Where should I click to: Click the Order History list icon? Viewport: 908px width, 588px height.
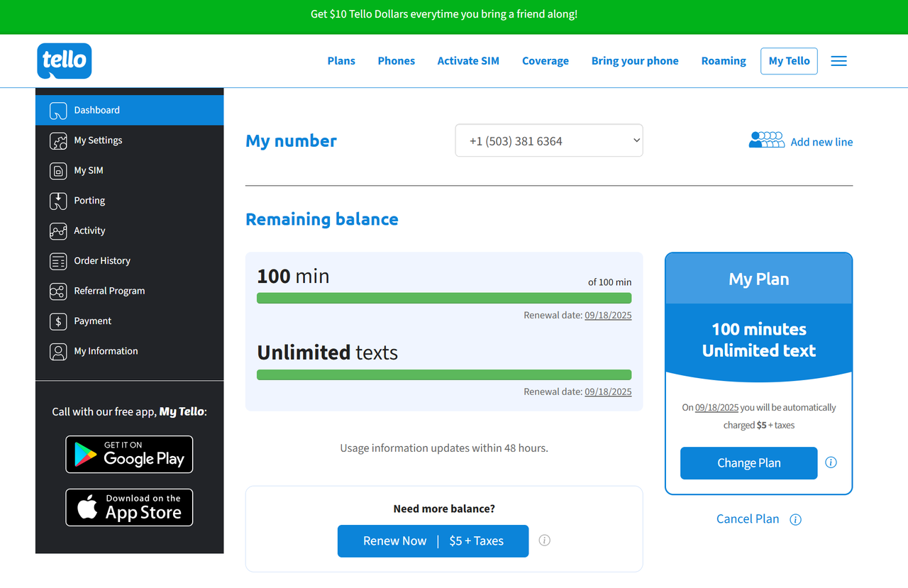pyautogui.click(x=58, y=261)
